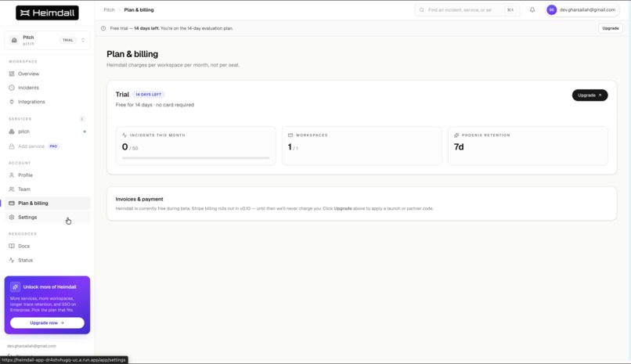
Task: Click the free trial clock icon
Action: point(103,28)
